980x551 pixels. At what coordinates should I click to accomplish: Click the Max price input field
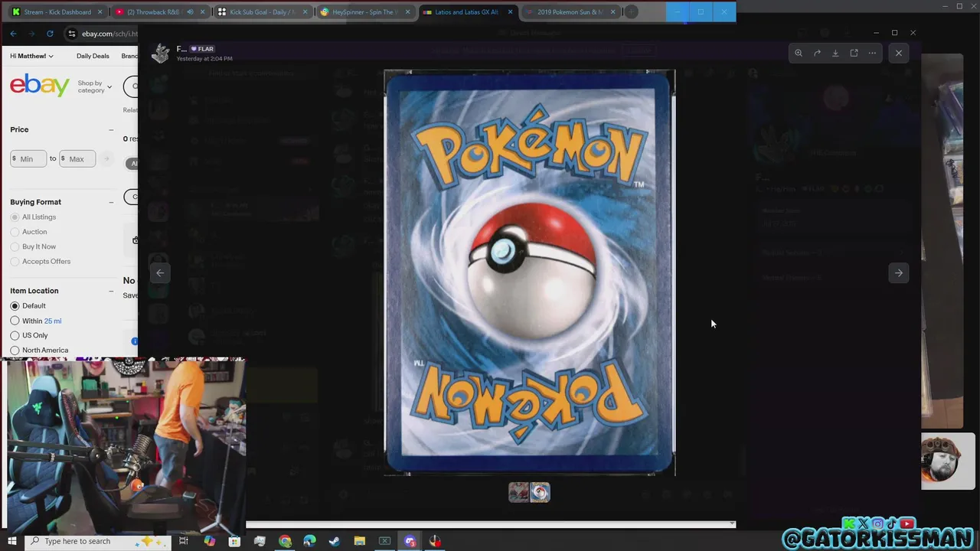(77, 158)
